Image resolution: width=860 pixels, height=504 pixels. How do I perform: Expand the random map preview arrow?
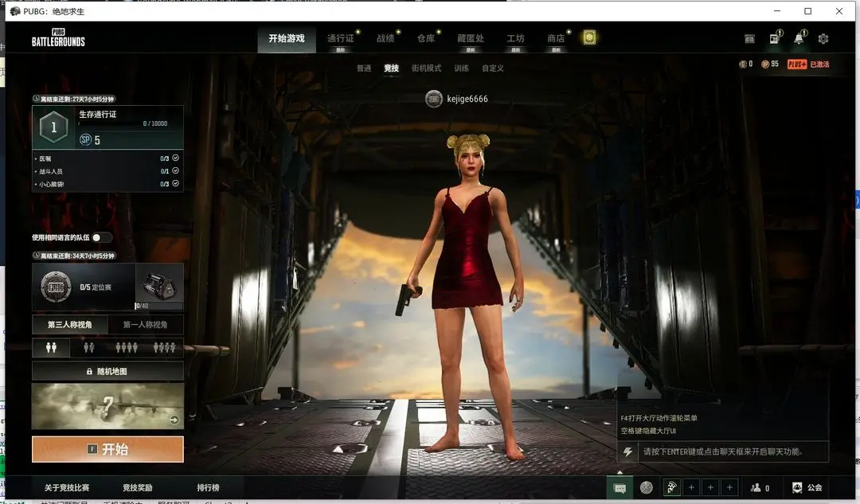174,420
